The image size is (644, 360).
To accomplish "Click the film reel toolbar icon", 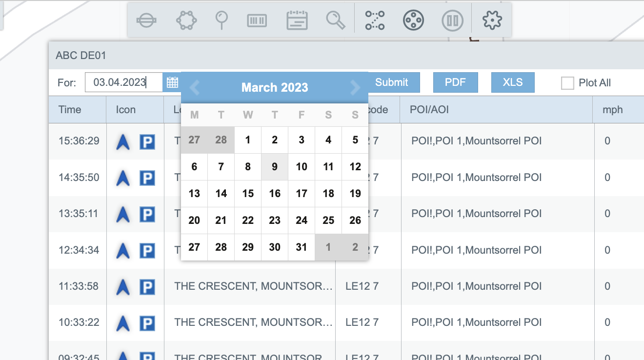I will pos(413,20).
